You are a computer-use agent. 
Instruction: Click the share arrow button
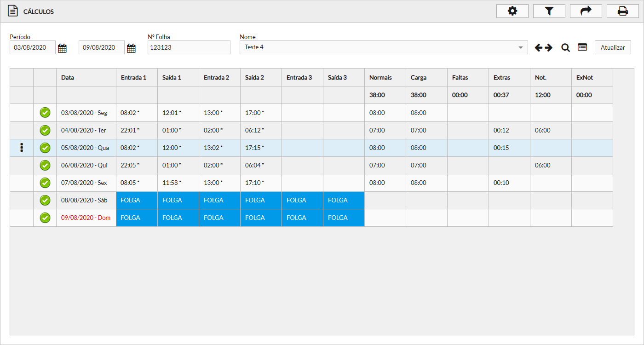[x=586, y=11]
